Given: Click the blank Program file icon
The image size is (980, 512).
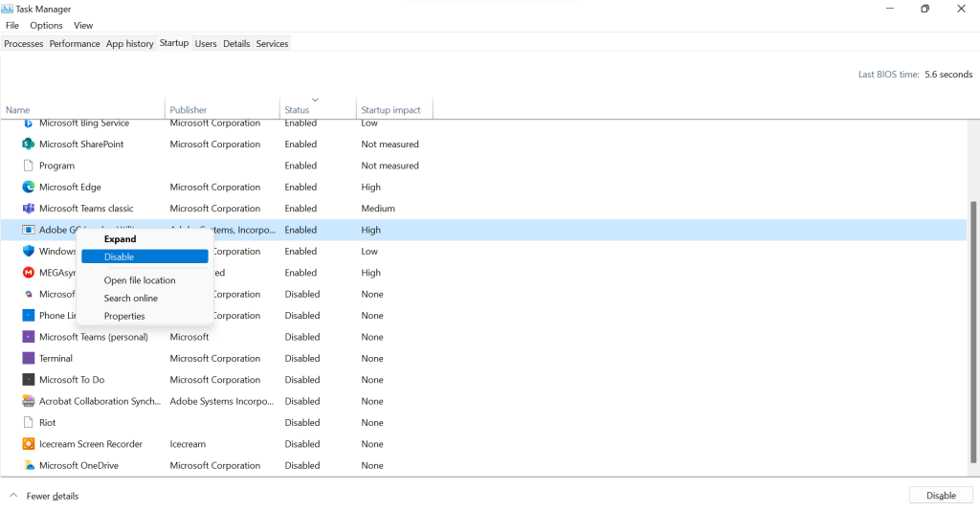Looking at the screenshot, I should [28, 165].
